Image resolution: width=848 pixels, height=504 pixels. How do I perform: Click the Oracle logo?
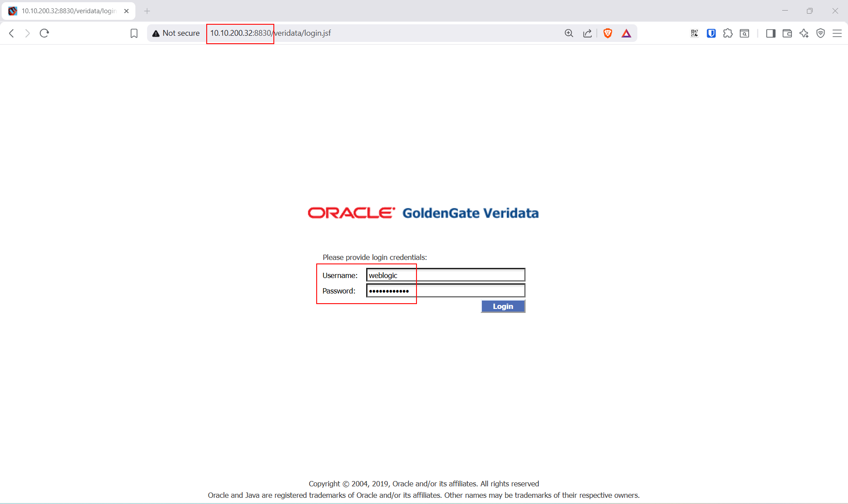(352, 213)
